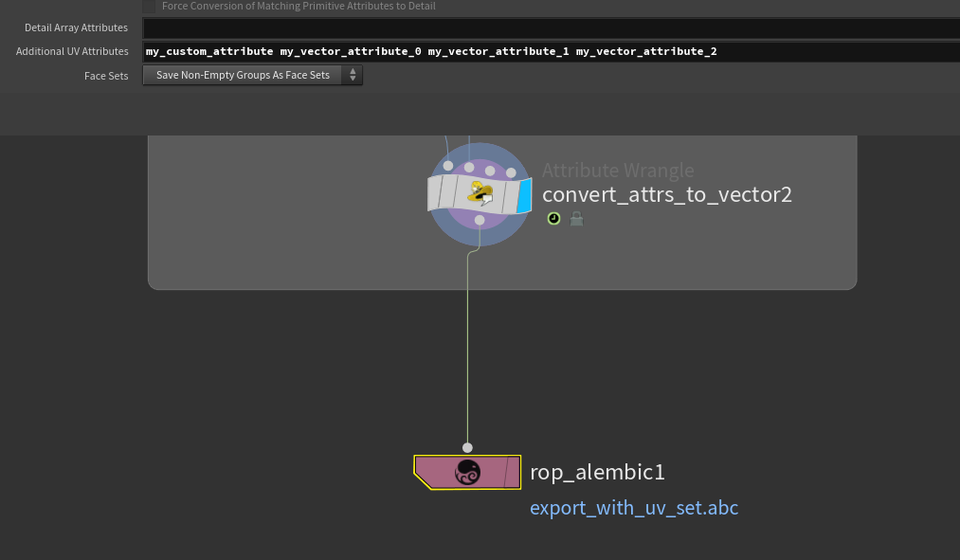Image resolution: width=960 pixels, height=560 pixels.
Task: Enable Force Conversion of Matching Primitive Attributes checkbox
Action: 149,6
